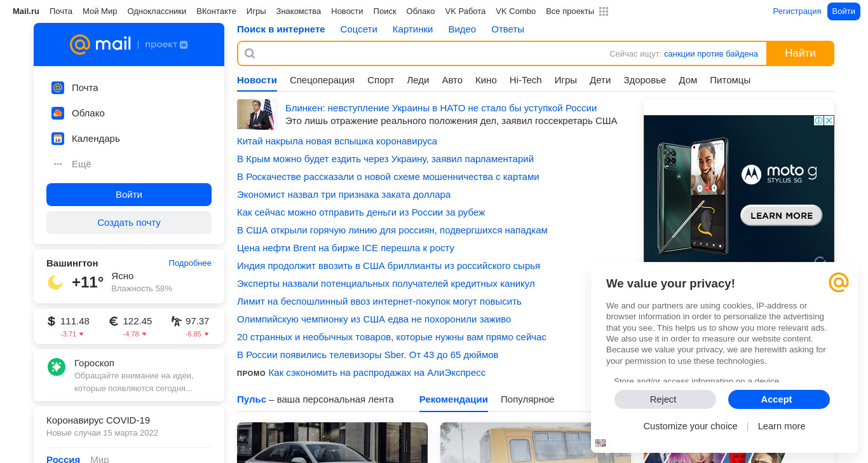Click the moon weather icon
Image resolution: width=868 pixels, height=463 pixels.
(x=55, y=282)
